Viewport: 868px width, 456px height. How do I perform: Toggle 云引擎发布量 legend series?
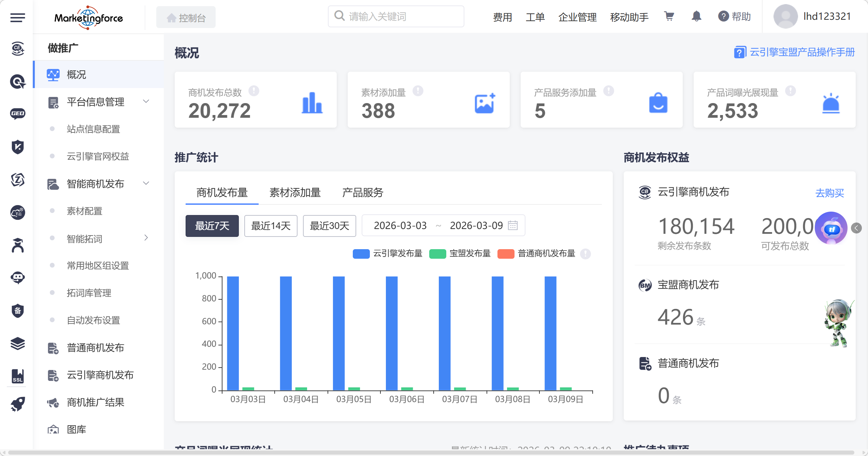pyautogui.click(x=388, y=254)
